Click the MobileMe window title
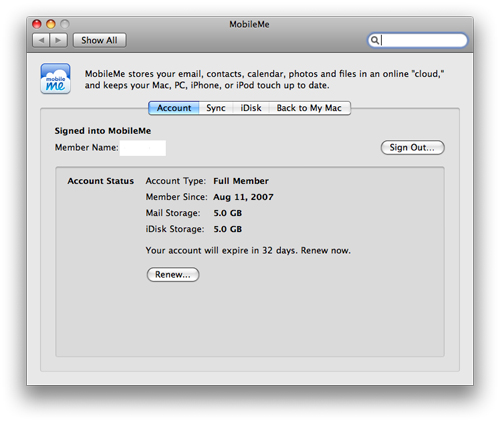The image size is (500, 422). pyautogui.click(x=249, y=24)
